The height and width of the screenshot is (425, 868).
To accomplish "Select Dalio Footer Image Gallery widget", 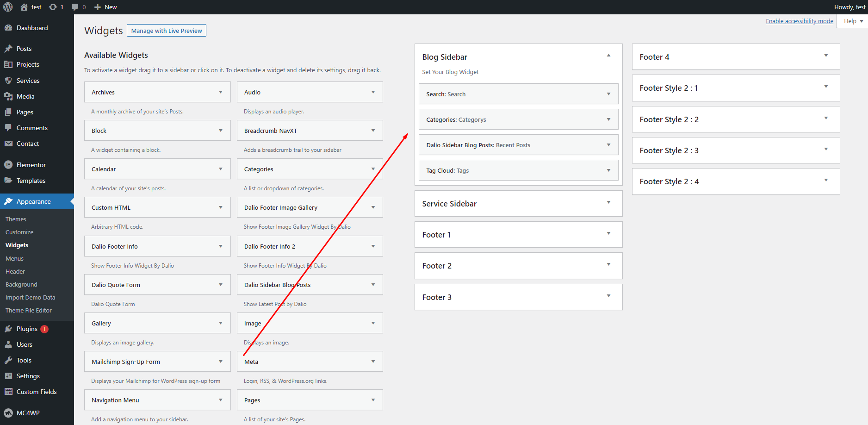I will [x=310, y=207].
